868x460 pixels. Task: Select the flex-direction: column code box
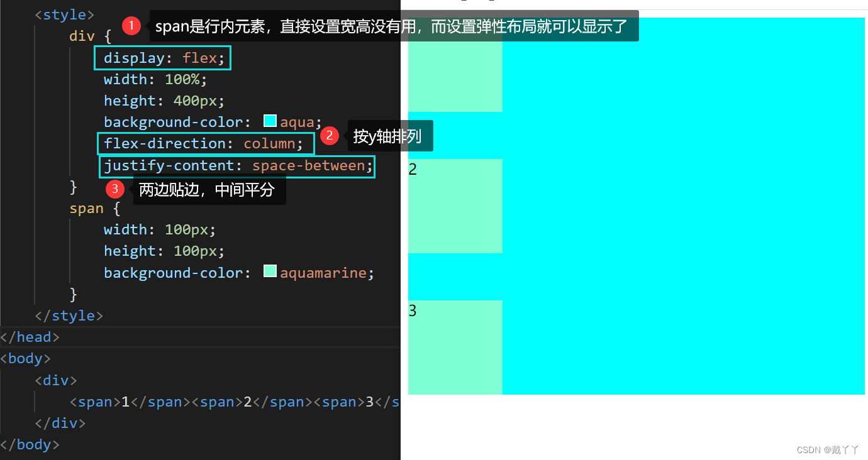click(205, 143)
